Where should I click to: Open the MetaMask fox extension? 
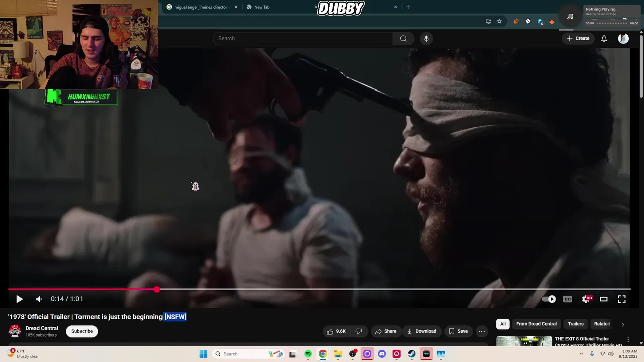(x=552, y=21)
